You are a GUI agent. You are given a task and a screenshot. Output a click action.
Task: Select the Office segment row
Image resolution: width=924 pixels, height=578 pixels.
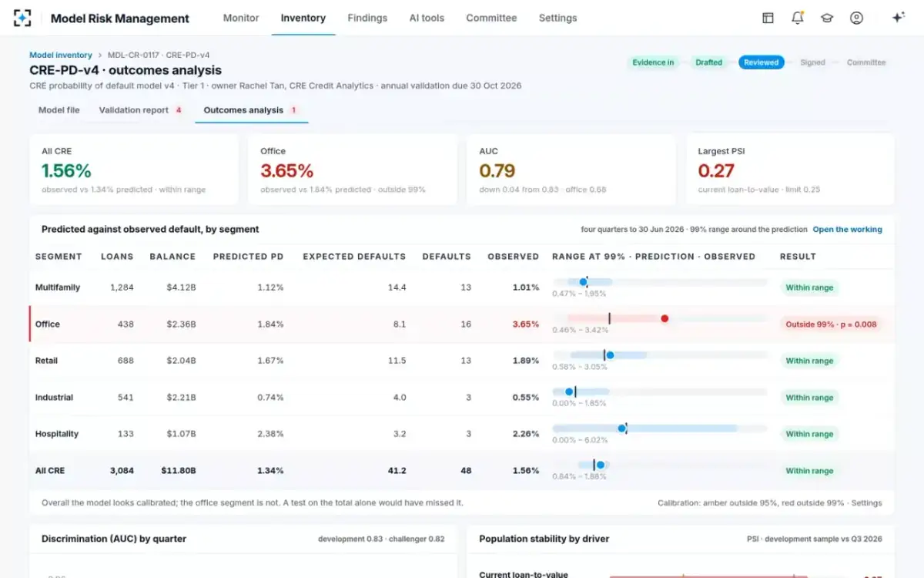click(x=462, y=324)
